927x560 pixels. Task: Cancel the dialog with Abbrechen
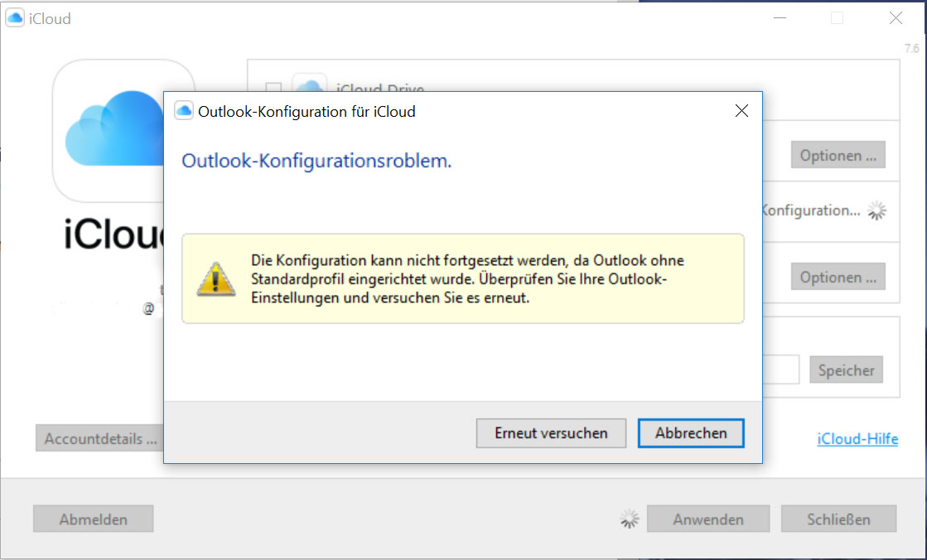[690, 432]
